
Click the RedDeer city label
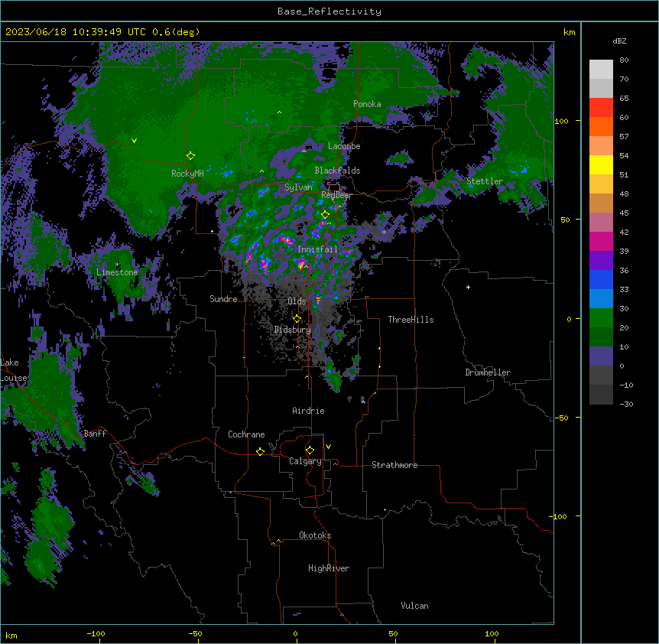click(336, 195)
